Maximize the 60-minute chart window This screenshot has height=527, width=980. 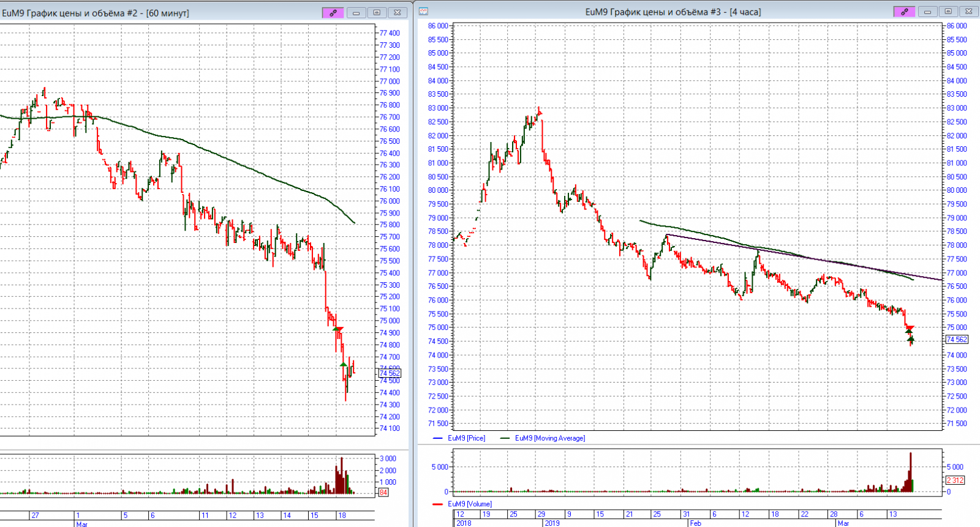pyautogui.click(x=377, y=12)
